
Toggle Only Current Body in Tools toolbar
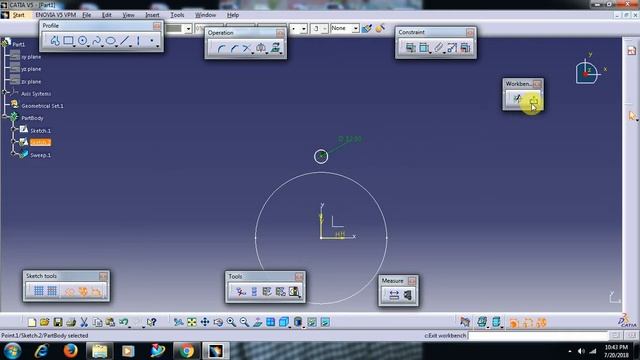(254, 291)
